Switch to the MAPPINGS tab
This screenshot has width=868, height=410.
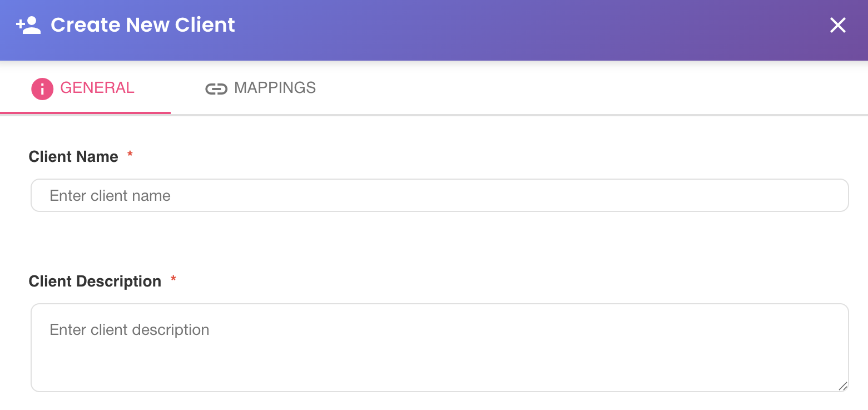pyautogui.click(x=260, y=88)
